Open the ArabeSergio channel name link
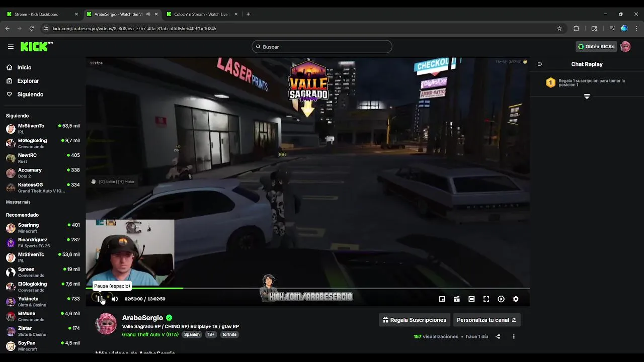Image resolution: width=644 pixels, height=362 pixels. pos(142,318)
